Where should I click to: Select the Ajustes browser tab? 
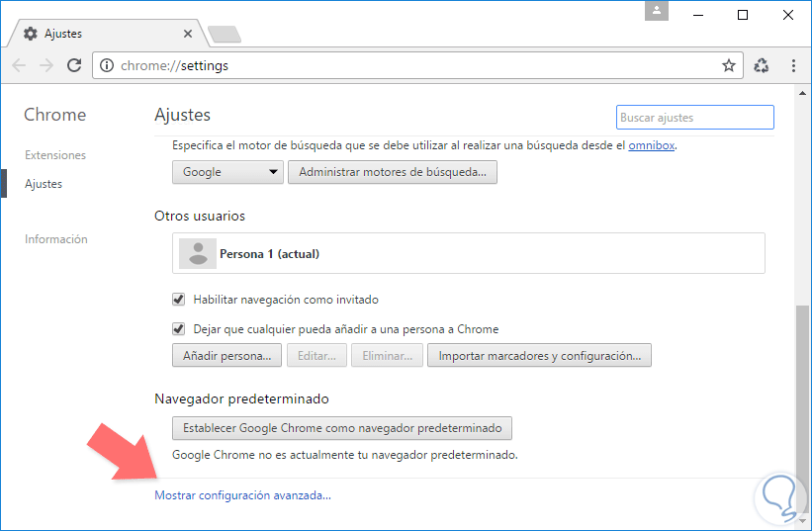click(x=106, y=34)
